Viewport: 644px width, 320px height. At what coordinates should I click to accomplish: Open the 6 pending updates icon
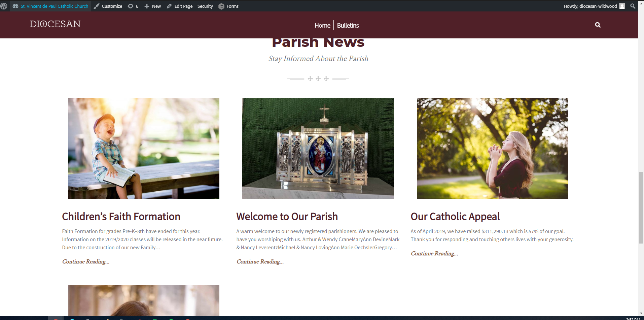(x=133, y=6)
